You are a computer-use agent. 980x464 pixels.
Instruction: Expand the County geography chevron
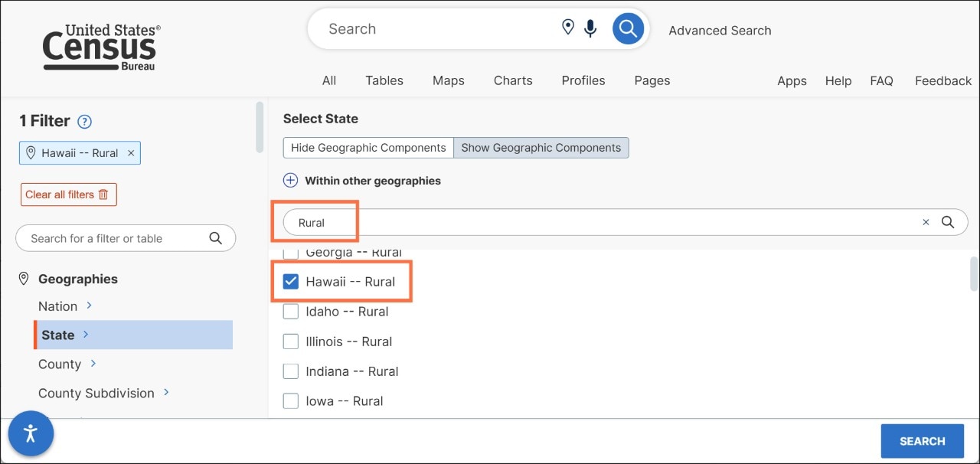[x=93, y=364]
